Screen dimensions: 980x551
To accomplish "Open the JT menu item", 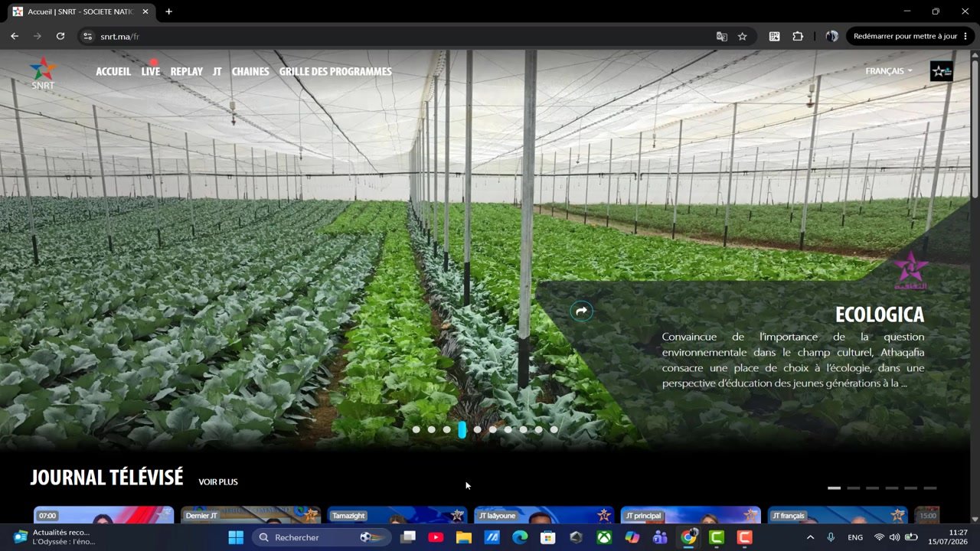I will coord(217,72).
